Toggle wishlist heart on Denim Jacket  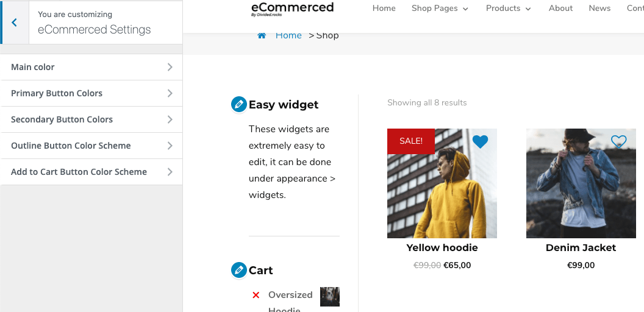[619, 142]
